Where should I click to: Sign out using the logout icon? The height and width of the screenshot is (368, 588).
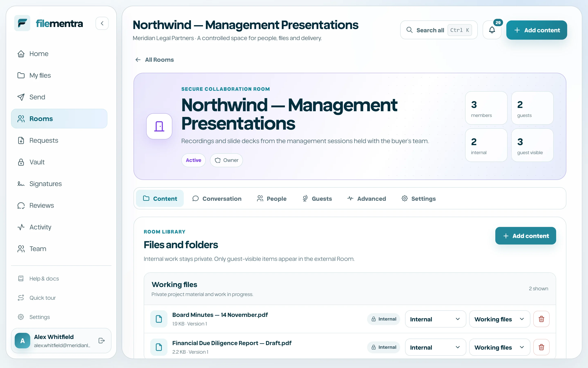click(101, 340)
